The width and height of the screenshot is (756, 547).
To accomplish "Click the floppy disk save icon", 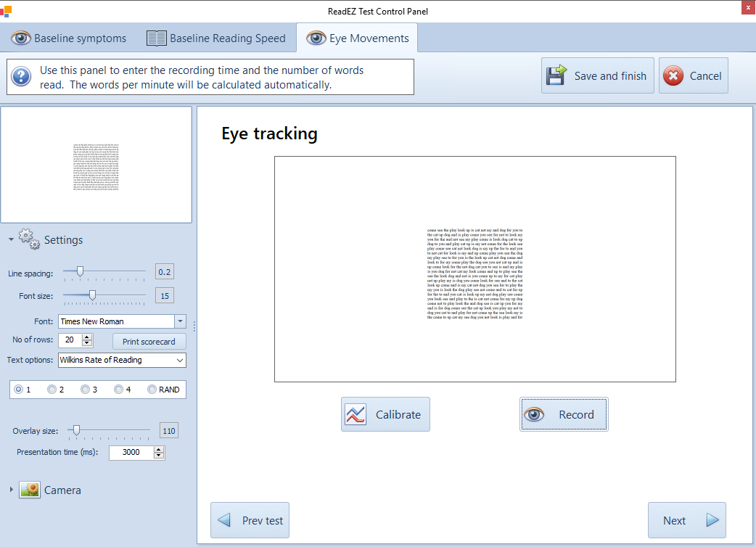I will [557, 76].
